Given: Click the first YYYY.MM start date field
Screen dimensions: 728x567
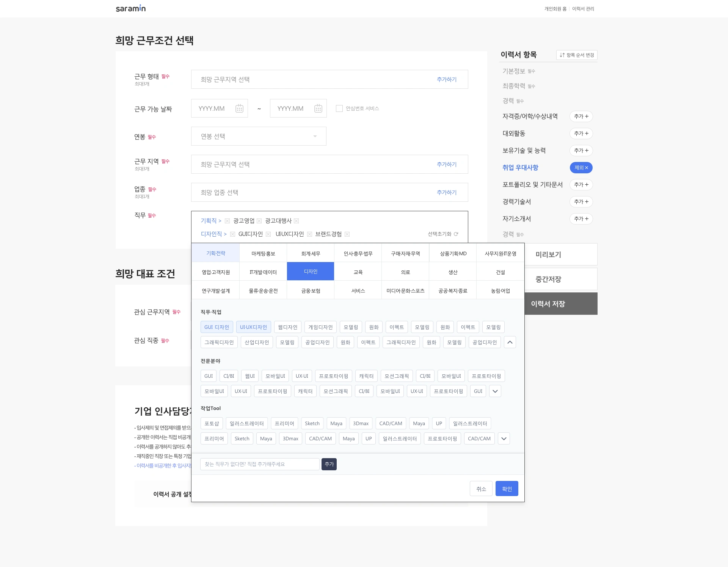Looking at the screenshot, I should tap(220, 108).
